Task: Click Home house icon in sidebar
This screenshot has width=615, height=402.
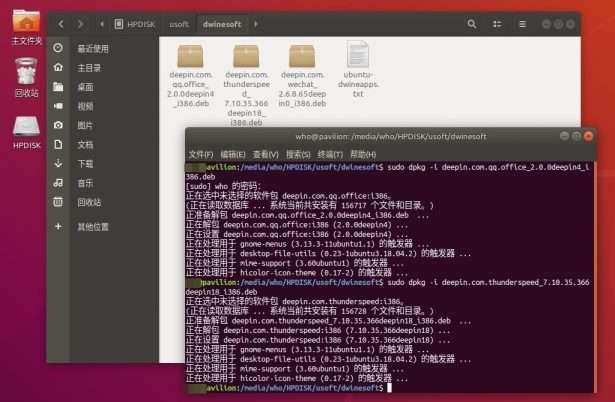Action: [x=58, y=67]
